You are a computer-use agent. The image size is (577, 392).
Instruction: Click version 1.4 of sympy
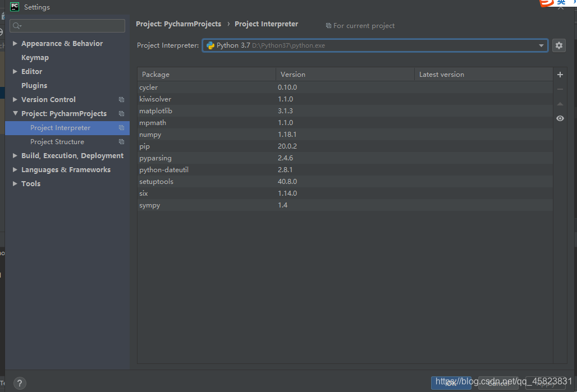pyautogui.click(x=283, y=205)
